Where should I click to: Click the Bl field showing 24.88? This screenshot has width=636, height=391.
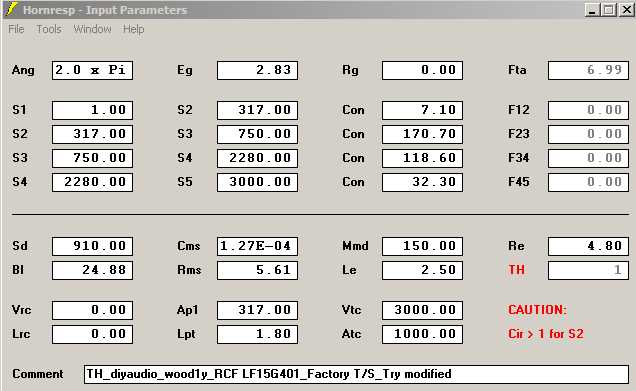pos(92,270)
